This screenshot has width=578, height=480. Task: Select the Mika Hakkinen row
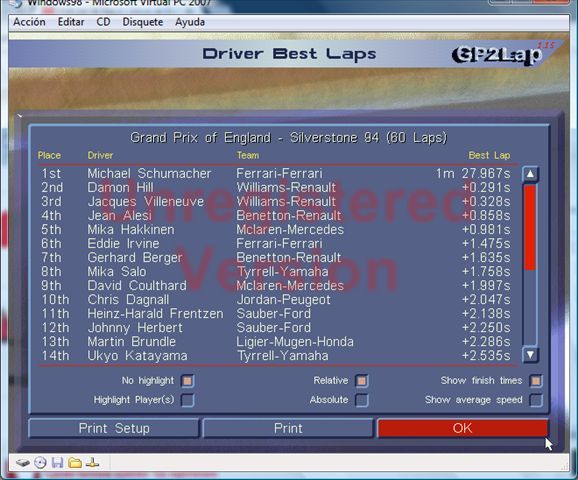tap(276, 229)
